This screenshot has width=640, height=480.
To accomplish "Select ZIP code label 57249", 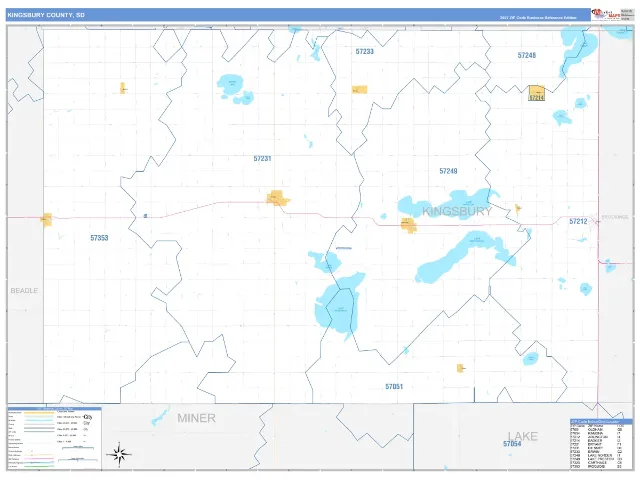I will click(448, 171).
